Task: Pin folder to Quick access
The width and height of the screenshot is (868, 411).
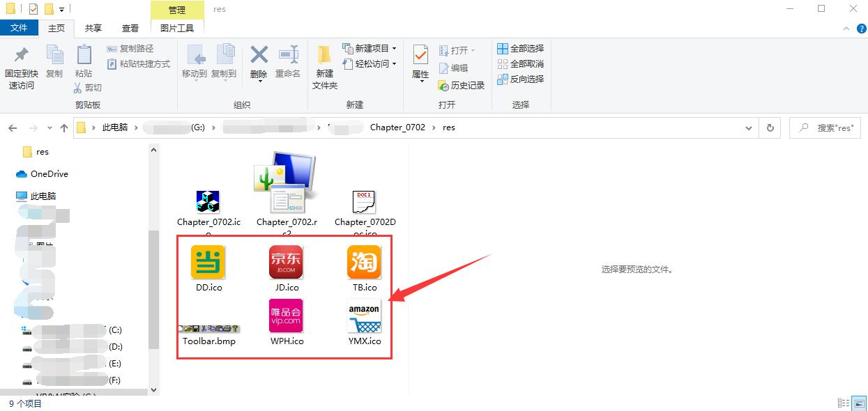Action: point(21,68)
